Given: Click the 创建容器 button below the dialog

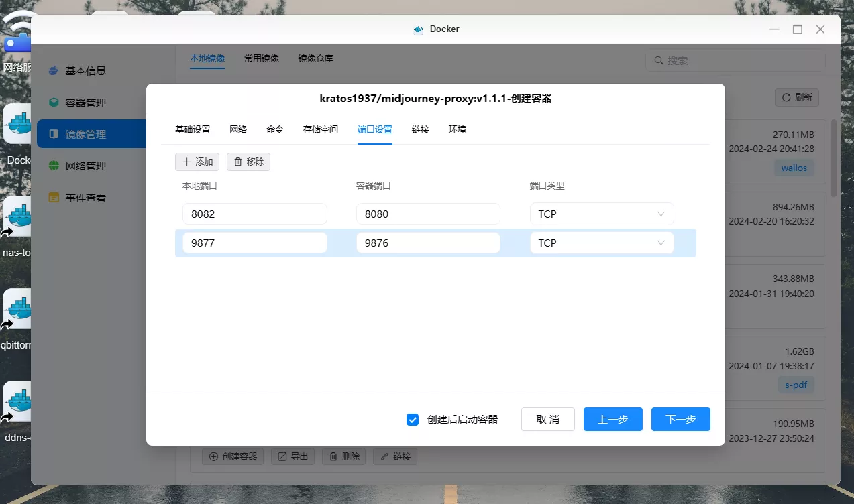Looking at the screenshot, I should [233, 456].
